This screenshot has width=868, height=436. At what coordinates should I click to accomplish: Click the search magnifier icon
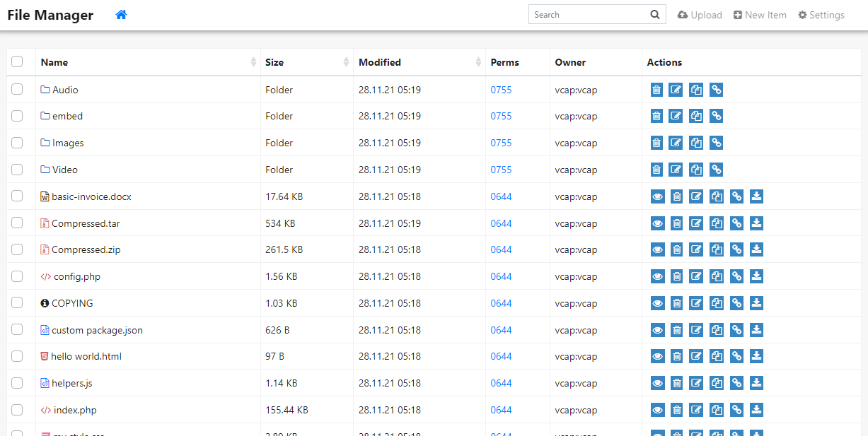coord(655,15)
